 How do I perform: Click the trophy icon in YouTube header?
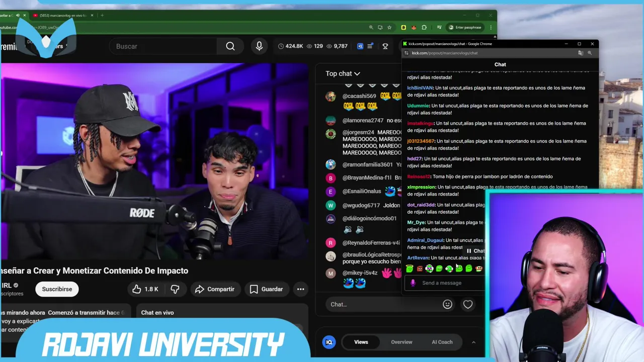pyautogui.click(x=385, y=46)
